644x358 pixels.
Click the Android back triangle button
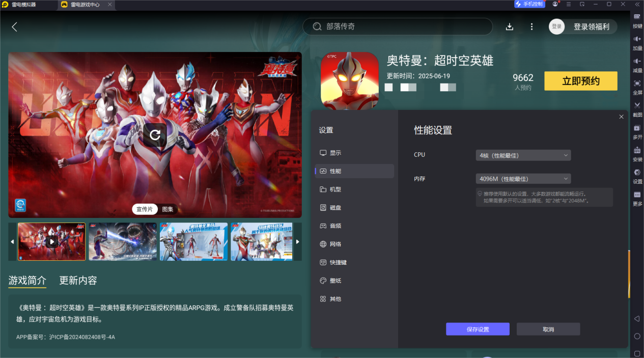click(x=637, y=319)
